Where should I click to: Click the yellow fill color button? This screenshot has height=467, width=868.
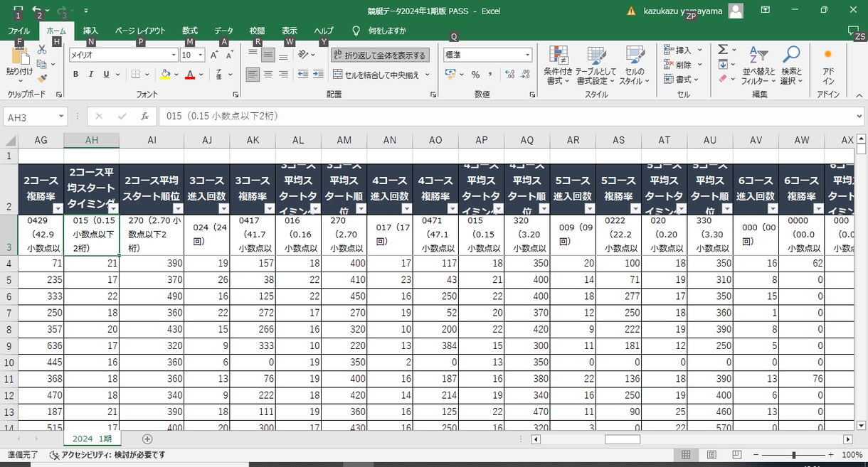[165, 74]
